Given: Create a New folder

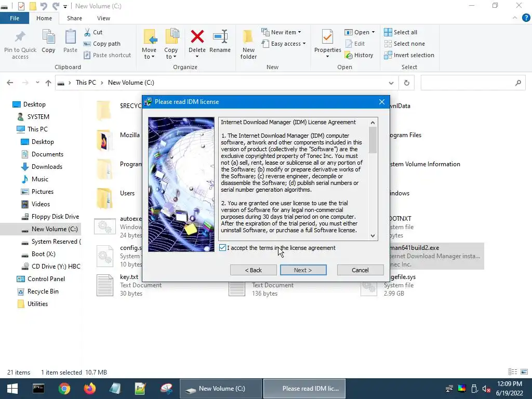Looking at the screenshot, I should (x=248, y=44).
